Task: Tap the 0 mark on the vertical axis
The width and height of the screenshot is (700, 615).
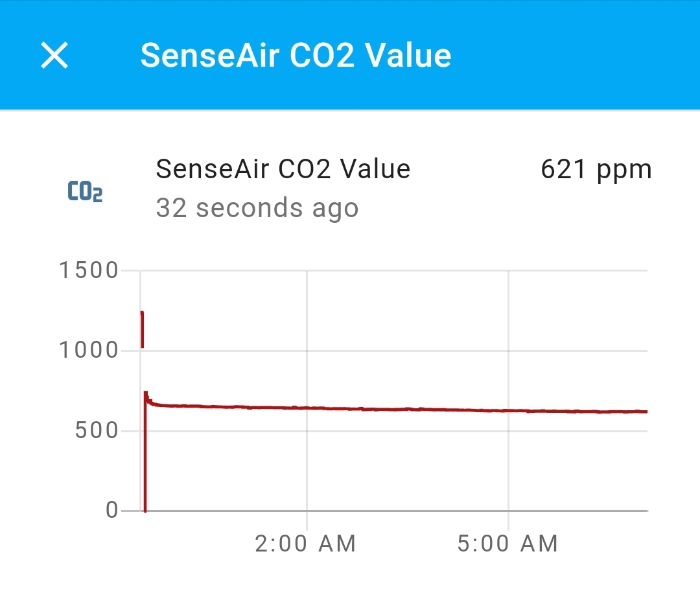Action: pyautogui.click(x=111, y=509)
